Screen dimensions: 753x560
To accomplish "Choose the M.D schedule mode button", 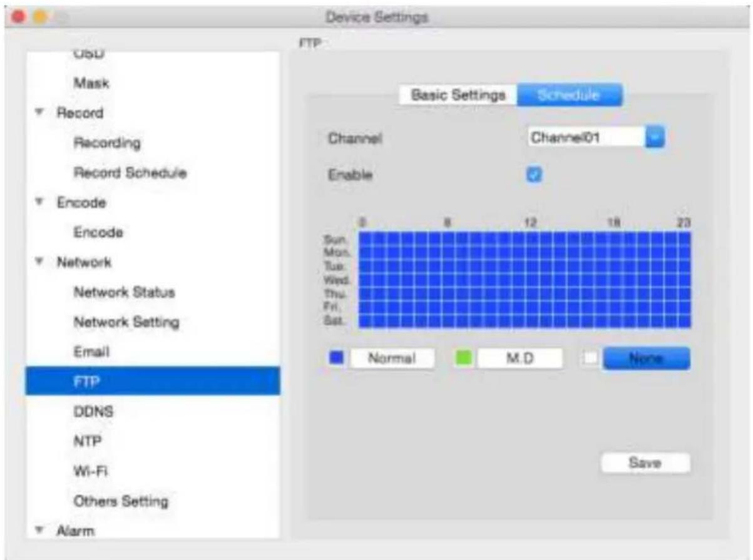I will 520,359.
